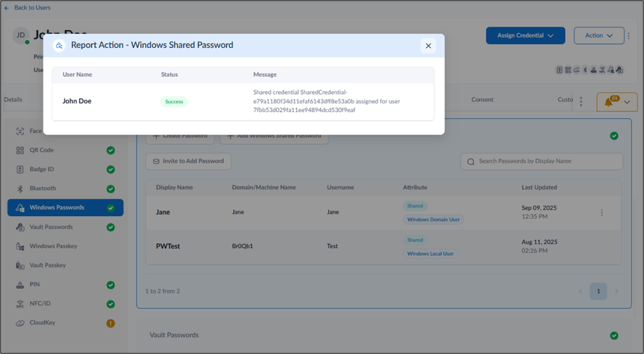Click the notification bell icon
The width and height of the screenshot is (644, 354).
coord(608,102)
